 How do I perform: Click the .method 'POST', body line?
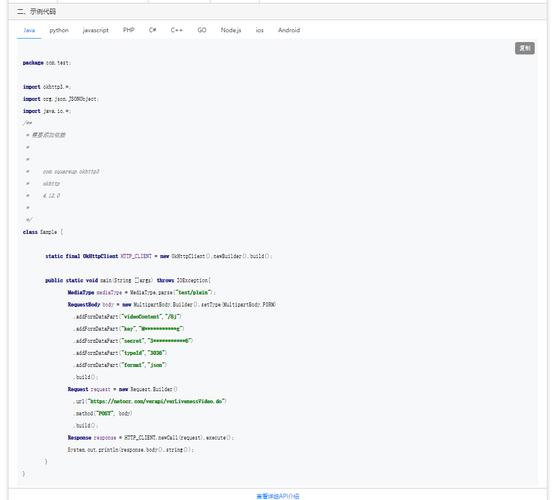pos(103,413)
